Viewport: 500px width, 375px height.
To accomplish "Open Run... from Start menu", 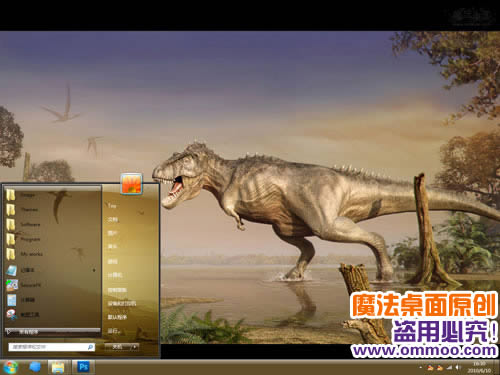I will (114, 331).
